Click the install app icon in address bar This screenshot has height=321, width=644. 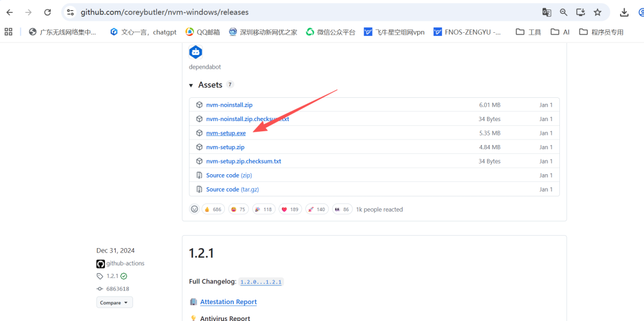580,13
